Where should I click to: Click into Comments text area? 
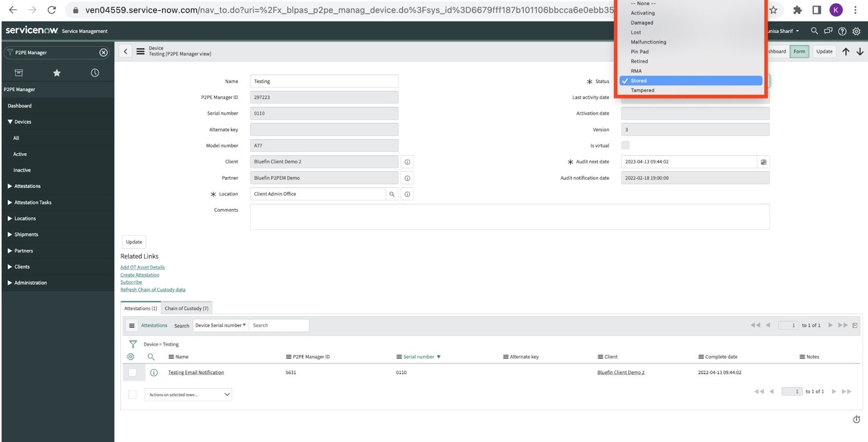pyautogui.click(x=509, y=217)
